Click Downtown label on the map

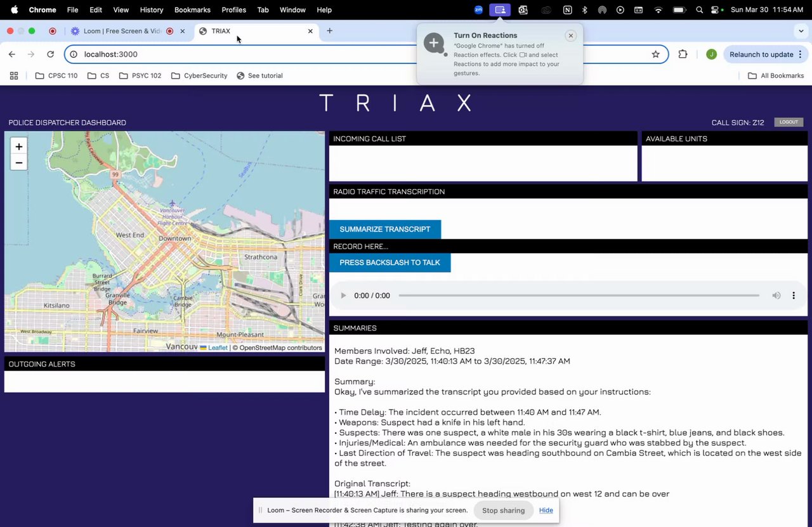[174, 238]
